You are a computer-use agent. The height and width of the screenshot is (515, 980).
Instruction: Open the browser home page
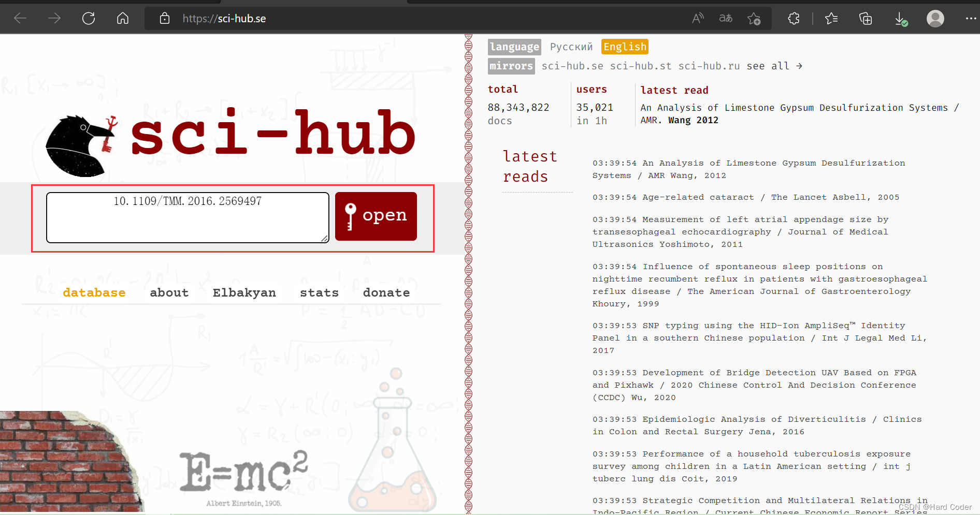(123, 19)
